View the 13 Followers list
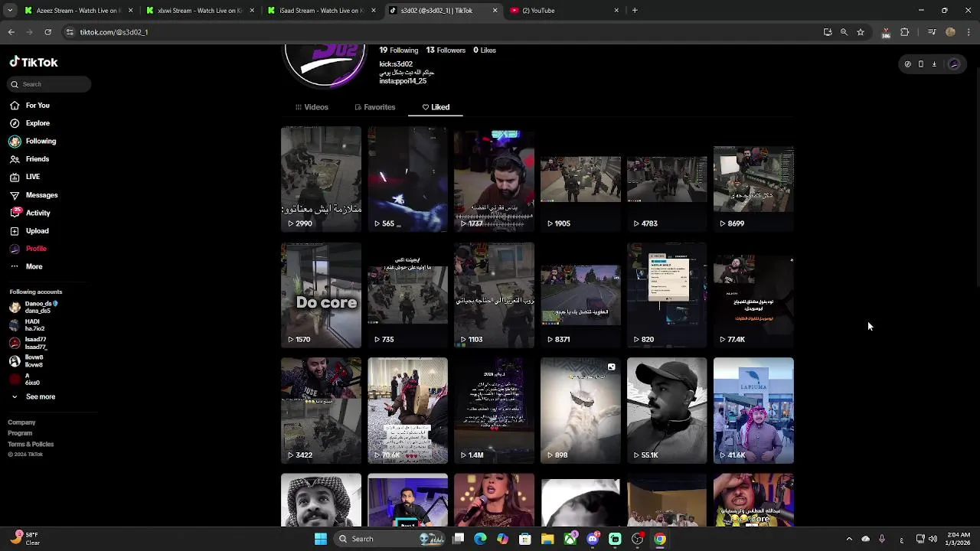Screen dimensions: 980x551 (446, 51)
